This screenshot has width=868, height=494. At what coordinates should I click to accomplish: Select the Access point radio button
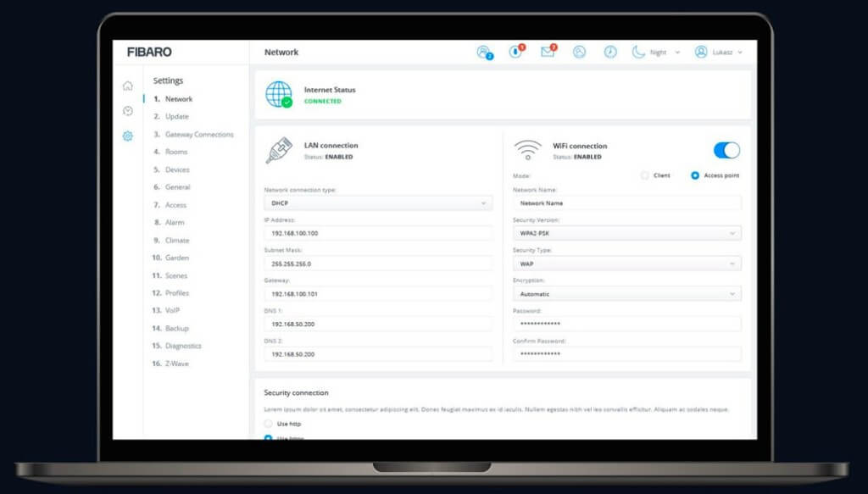point(695,175)
